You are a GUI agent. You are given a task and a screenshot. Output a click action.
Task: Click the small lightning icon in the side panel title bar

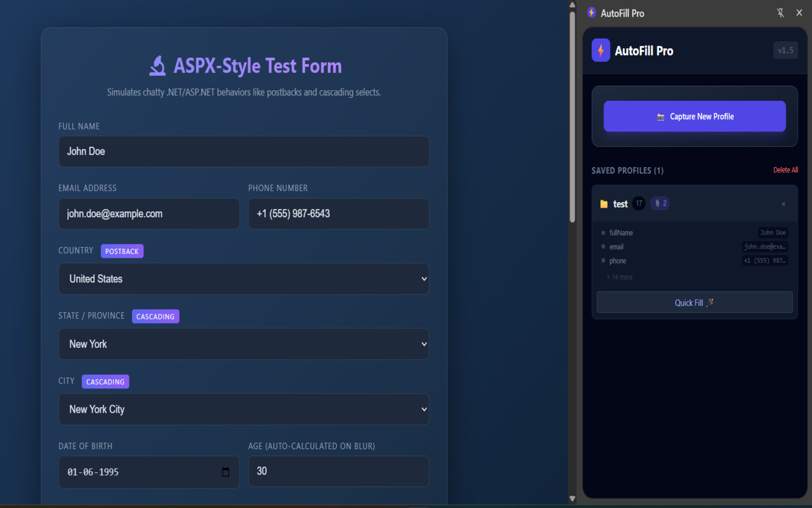coord(591,13)
